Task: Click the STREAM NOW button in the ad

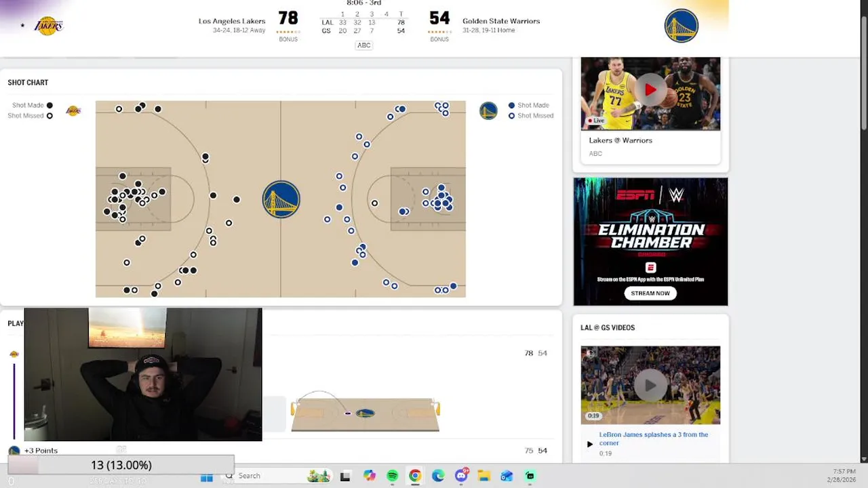Action: pyautogui.click(x=650, y=293)
